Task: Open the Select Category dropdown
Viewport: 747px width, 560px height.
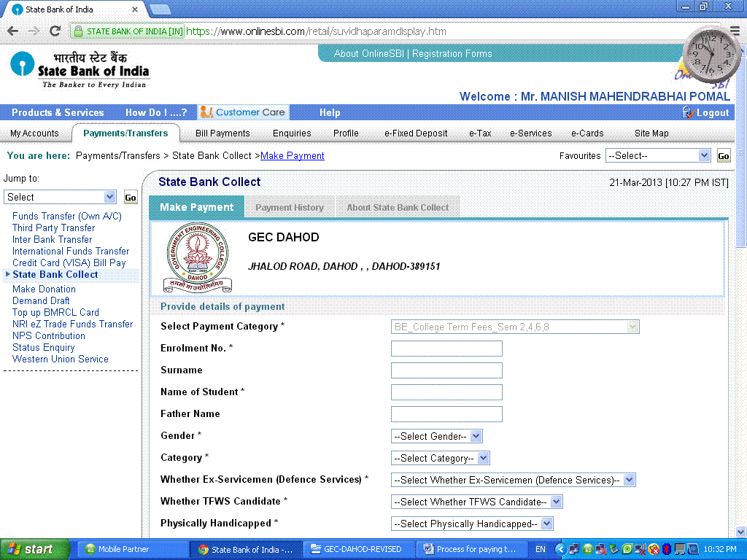Action: [441, 458]
